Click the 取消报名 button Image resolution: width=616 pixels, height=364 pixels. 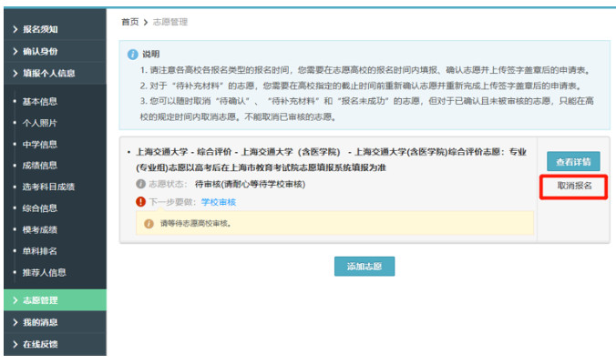click(574, 186)
